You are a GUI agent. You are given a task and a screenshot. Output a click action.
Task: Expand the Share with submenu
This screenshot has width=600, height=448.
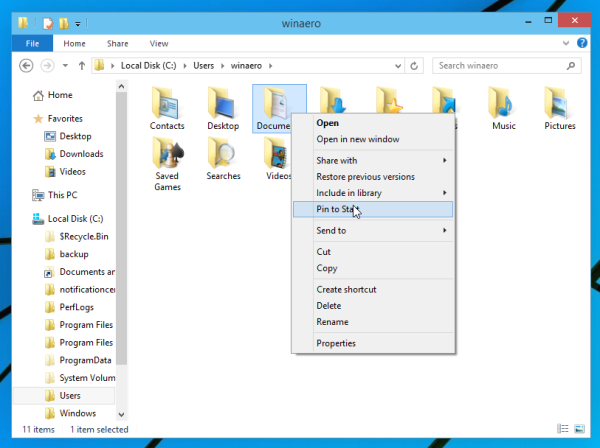[x=372, y=160]
